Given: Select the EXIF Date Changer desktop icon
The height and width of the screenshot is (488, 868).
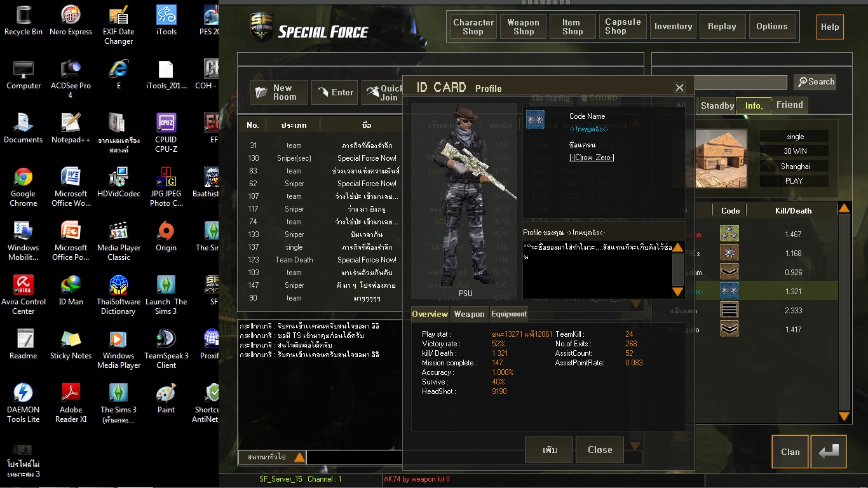Looking at the screenshot, I should [x=118, y=25].
